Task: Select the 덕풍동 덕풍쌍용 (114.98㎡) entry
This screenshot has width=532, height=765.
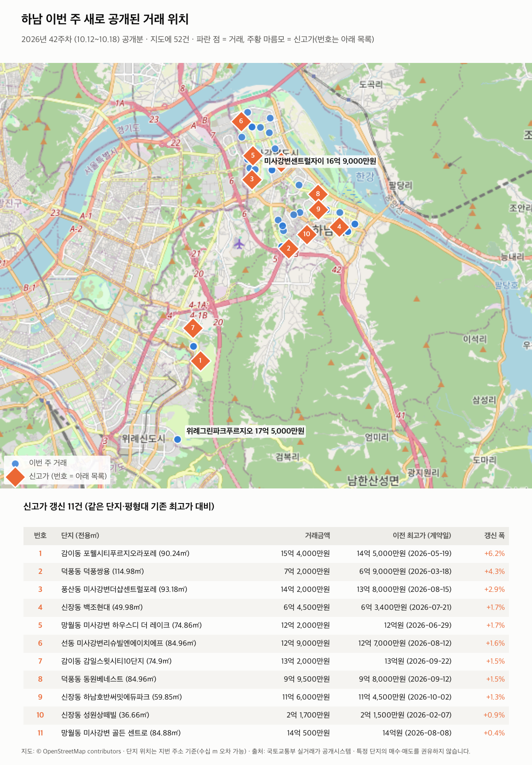Action: [x=102, y=571]
